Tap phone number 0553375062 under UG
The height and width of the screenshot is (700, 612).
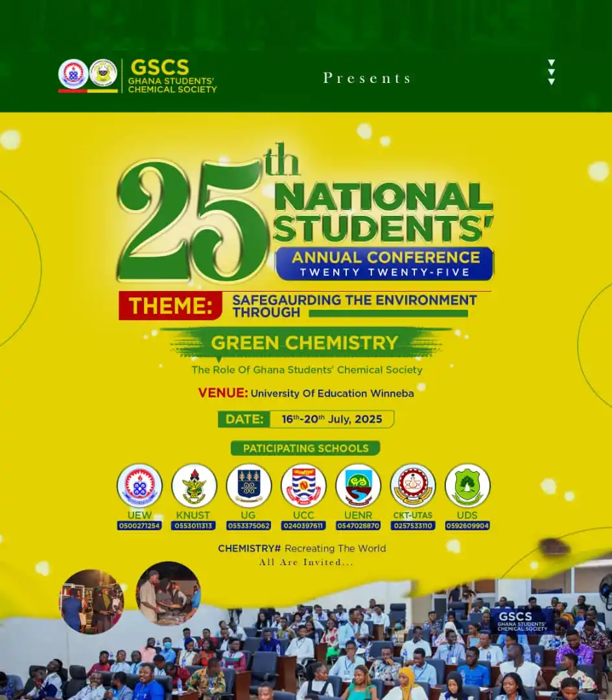pos(249,526)
